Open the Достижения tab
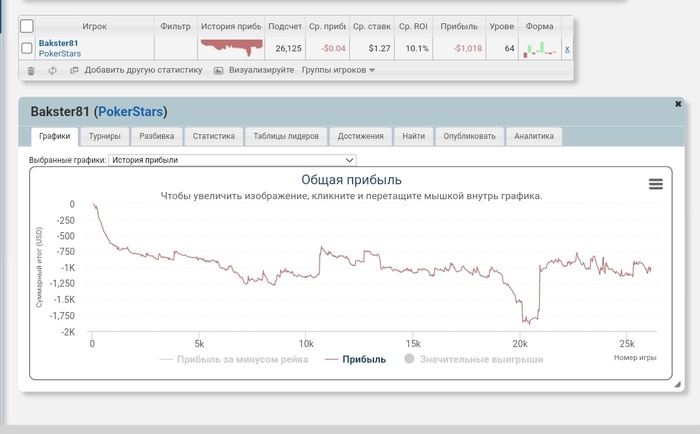700x434 pixels. pos(360,136)
